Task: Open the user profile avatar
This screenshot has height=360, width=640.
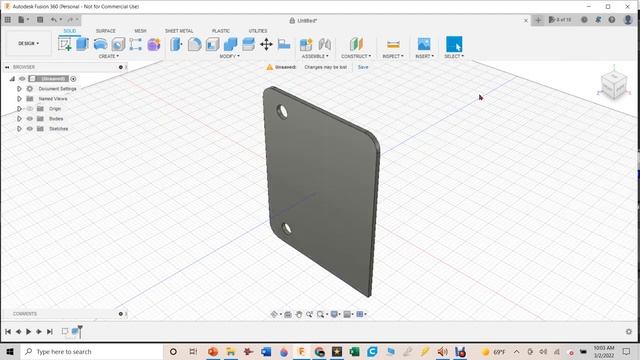Action: pyautogui.click(x=628, y=20)
